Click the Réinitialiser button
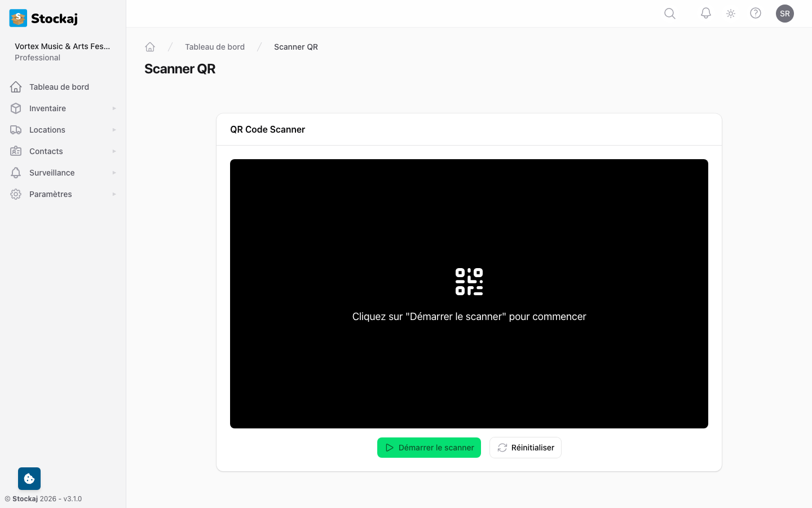 tap(525, 447)
